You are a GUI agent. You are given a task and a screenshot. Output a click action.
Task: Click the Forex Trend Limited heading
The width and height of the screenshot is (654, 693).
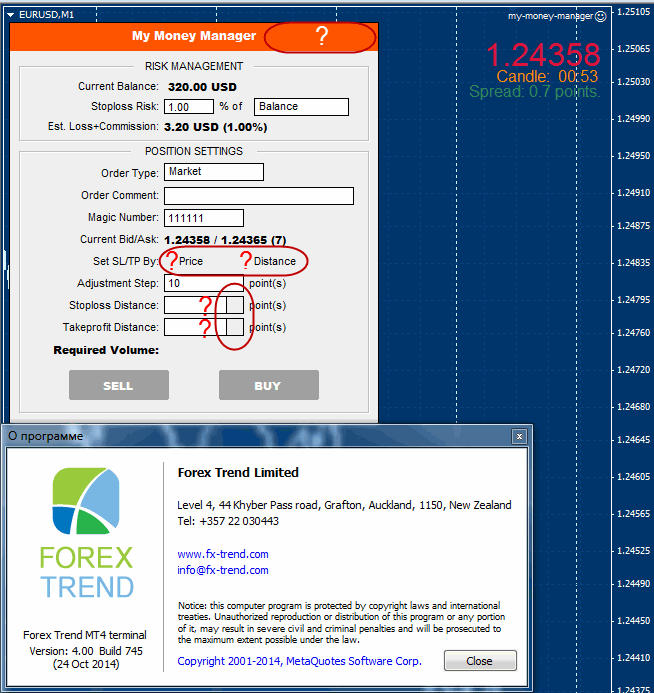(238, 472)
